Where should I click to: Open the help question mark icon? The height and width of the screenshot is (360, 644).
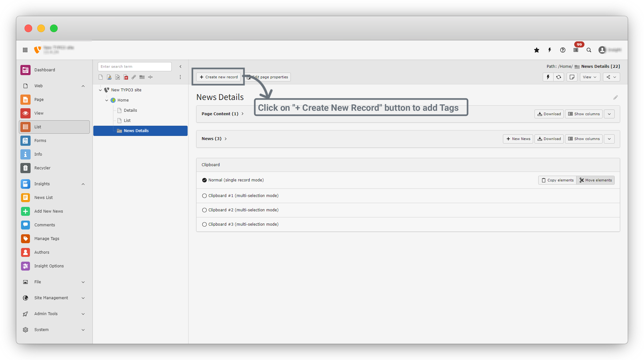tap(563, 50)
